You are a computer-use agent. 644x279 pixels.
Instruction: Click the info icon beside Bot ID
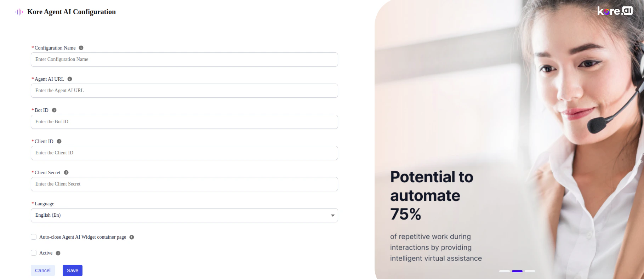coord(54,110)
